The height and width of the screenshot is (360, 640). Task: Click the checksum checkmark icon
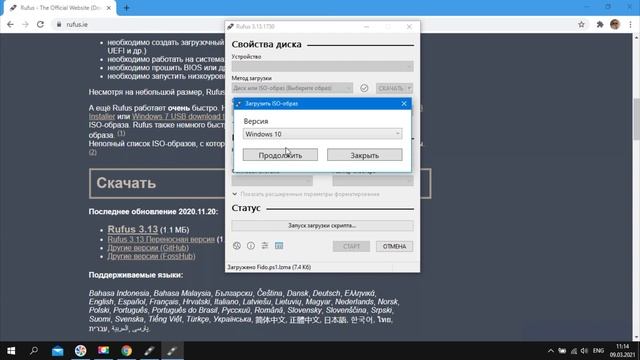364,88
